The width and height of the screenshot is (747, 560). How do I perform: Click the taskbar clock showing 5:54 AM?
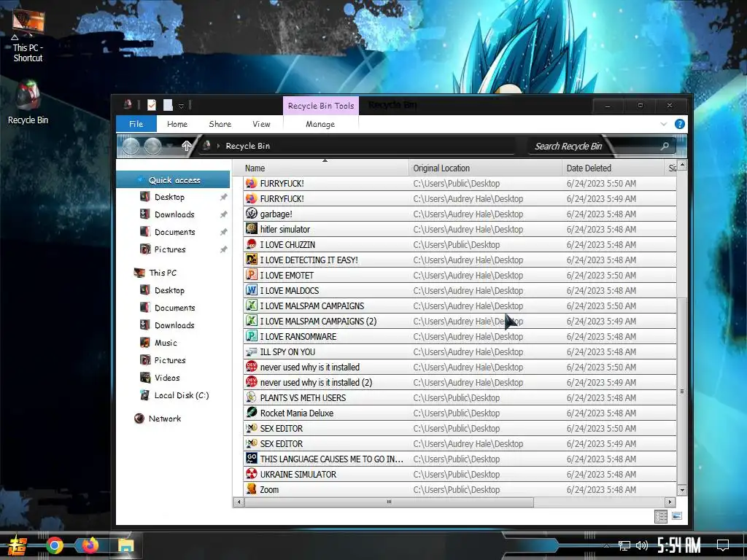[679, 545]
